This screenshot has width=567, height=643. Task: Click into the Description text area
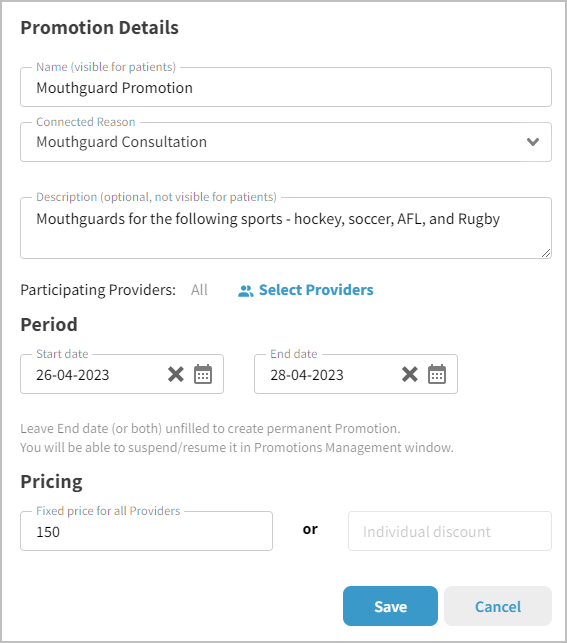point(286,228)
